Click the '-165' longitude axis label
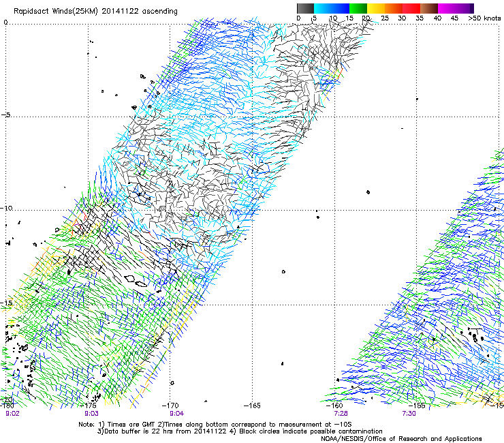Viewport: 504px width, 443px height. click(252, 406)
